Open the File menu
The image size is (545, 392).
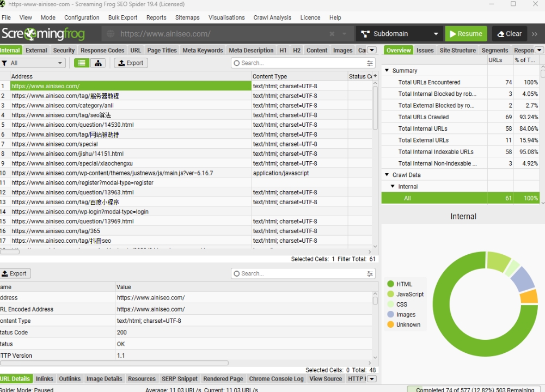pos(6,17)
